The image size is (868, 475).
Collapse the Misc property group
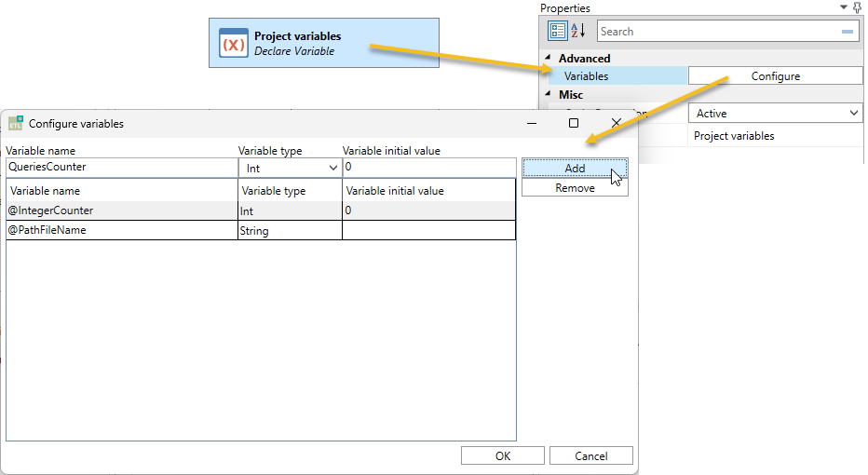tap(548, 95)
